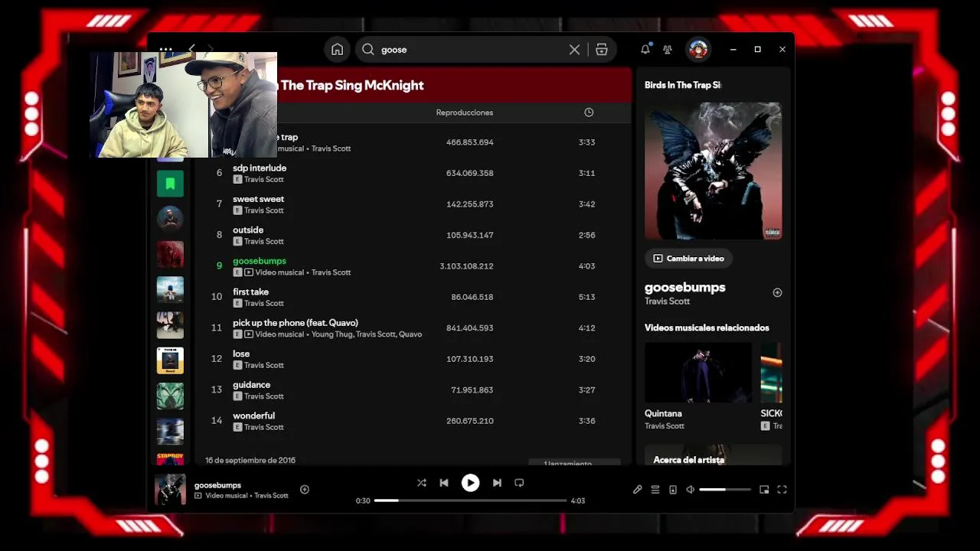Image resolution: width=980 pixels, height=551 pixels.
Task: Select track guidance
Action: [413, 390]
